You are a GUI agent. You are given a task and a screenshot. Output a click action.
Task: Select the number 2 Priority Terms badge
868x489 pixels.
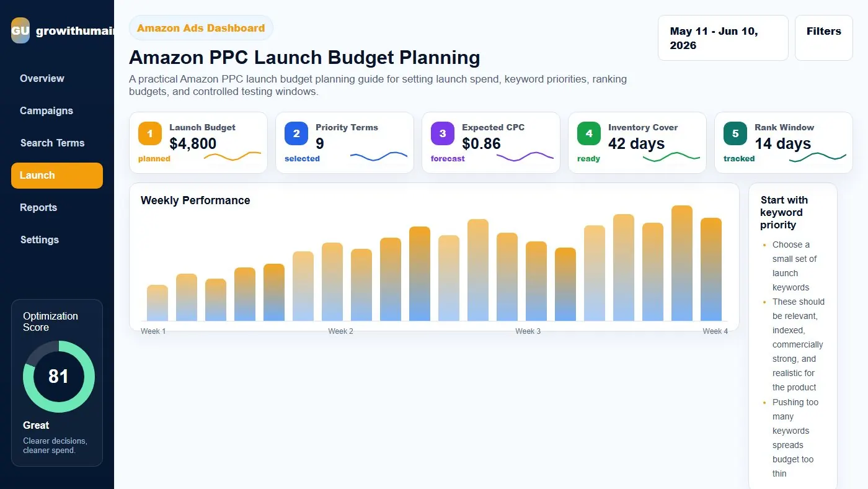coord(296,133)
